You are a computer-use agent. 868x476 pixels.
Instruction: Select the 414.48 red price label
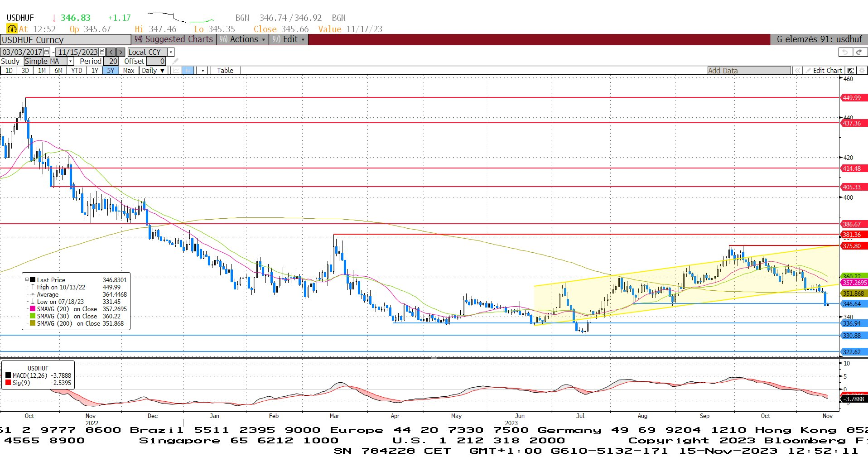[854, 168]
